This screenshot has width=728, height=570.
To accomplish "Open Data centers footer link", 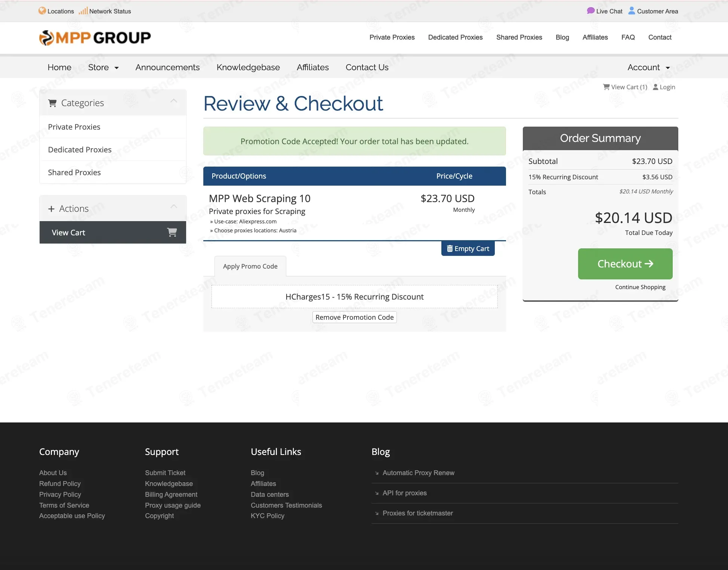I will point(270,495).
